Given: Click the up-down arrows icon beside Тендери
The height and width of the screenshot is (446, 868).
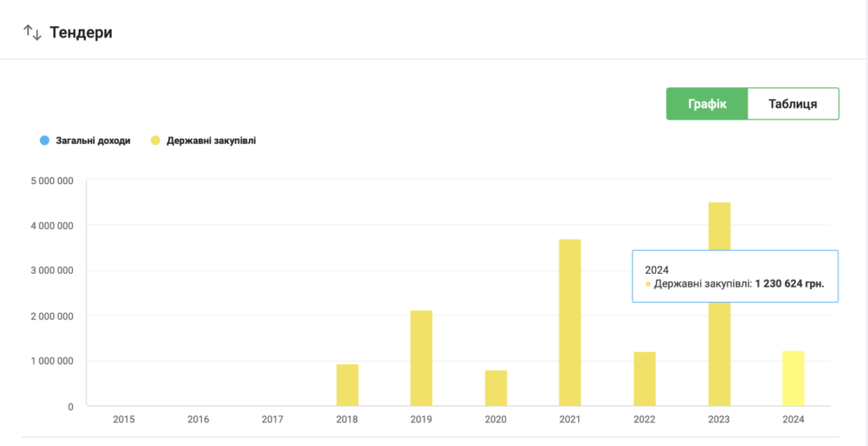Looking at the screenshot, I should pos(32,33).
